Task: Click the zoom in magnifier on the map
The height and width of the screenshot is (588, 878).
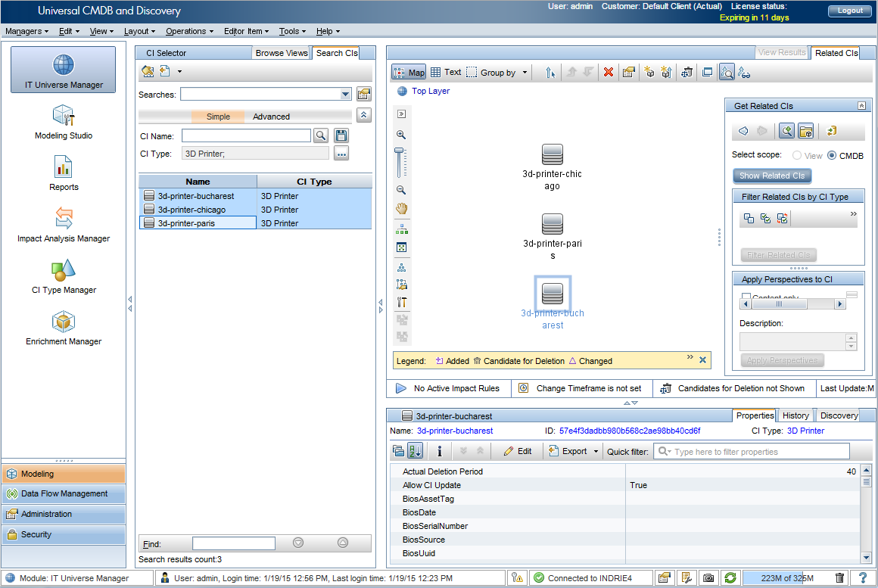Action: click(x=401, y=135)
